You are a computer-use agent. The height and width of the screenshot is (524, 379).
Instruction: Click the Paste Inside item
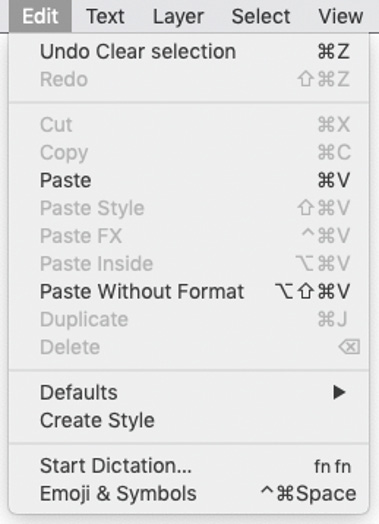coord(189,264)
